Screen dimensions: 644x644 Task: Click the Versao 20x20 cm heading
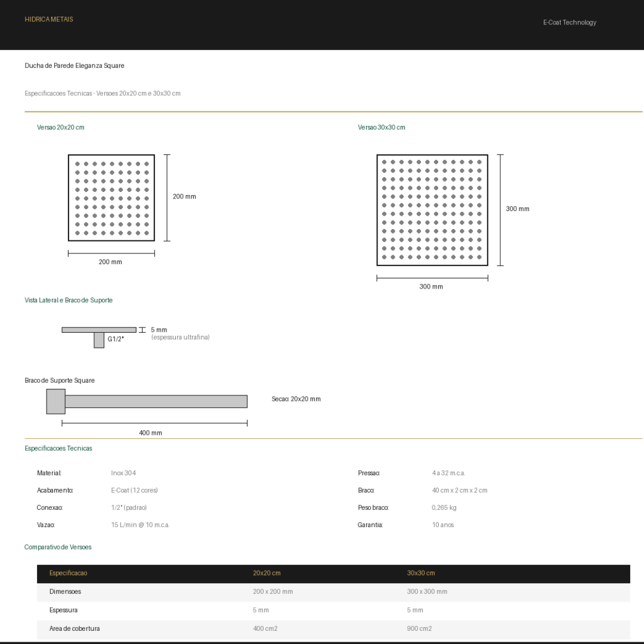click(61, 128)
